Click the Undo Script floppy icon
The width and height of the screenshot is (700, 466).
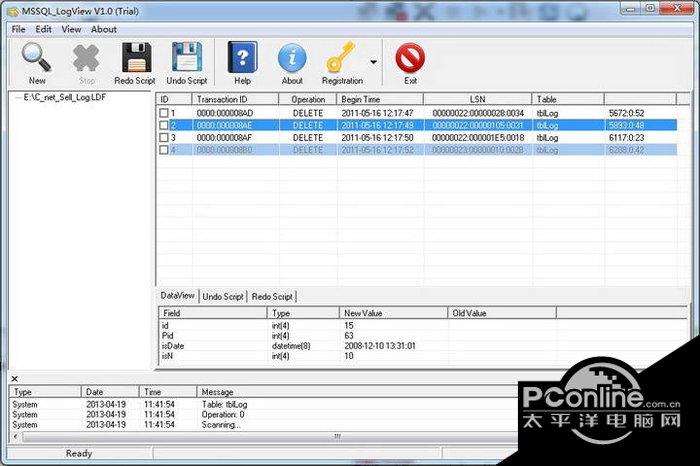tap(187, 57)
